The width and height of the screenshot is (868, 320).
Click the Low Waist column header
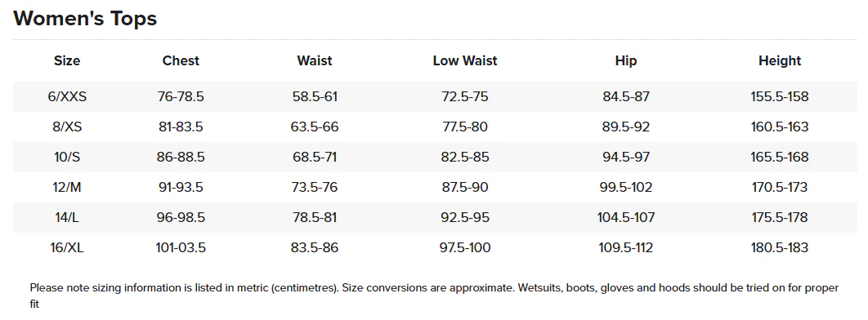(465, 60)
